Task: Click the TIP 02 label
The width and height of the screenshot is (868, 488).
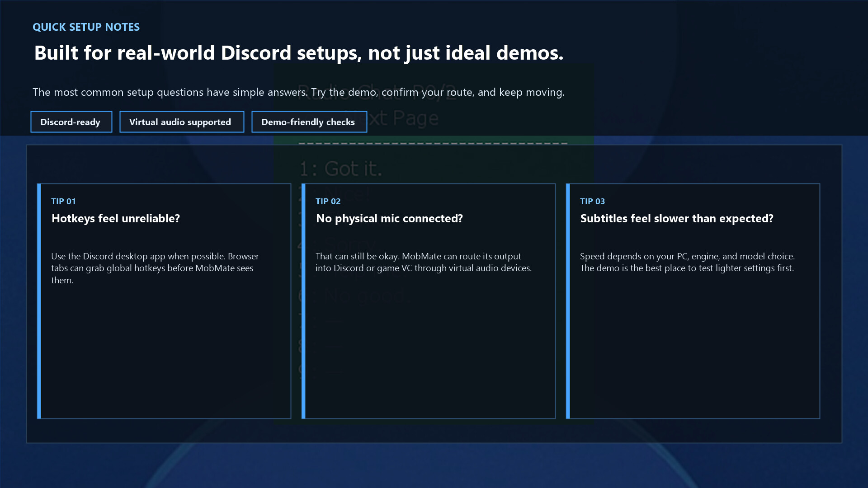Action: tap(328, 202)
